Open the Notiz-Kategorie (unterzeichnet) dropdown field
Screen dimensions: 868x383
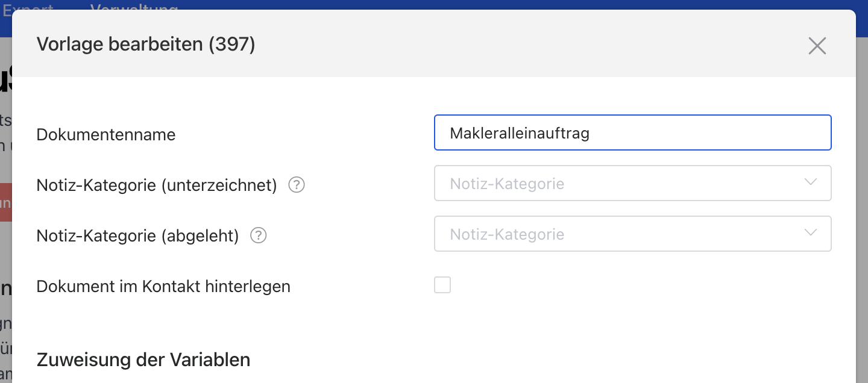click(621, 183)
